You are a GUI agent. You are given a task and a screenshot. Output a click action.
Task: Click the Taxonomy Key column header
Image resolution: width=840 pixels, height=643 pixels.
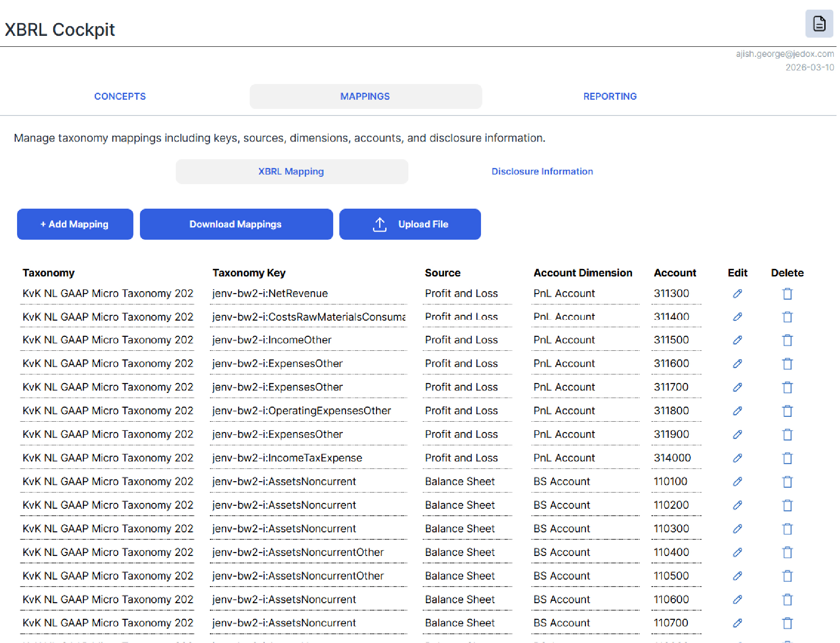(x=249, y=273)
